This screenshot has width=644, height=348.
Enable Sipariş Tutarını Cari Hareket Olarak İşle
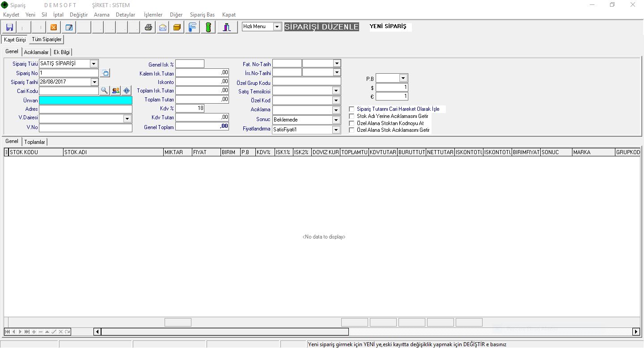(x=352, y=109)
